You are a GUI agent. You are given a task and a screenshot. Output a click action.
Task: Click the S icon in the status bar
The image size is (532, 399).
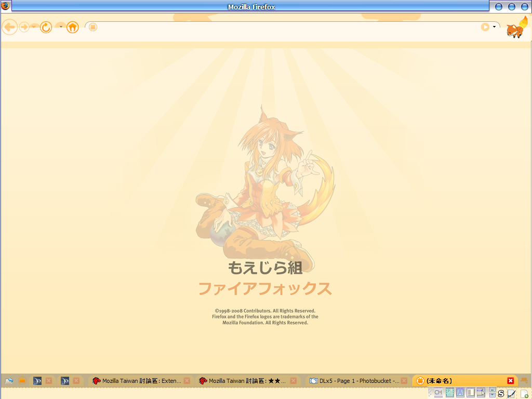pos(501,394)
